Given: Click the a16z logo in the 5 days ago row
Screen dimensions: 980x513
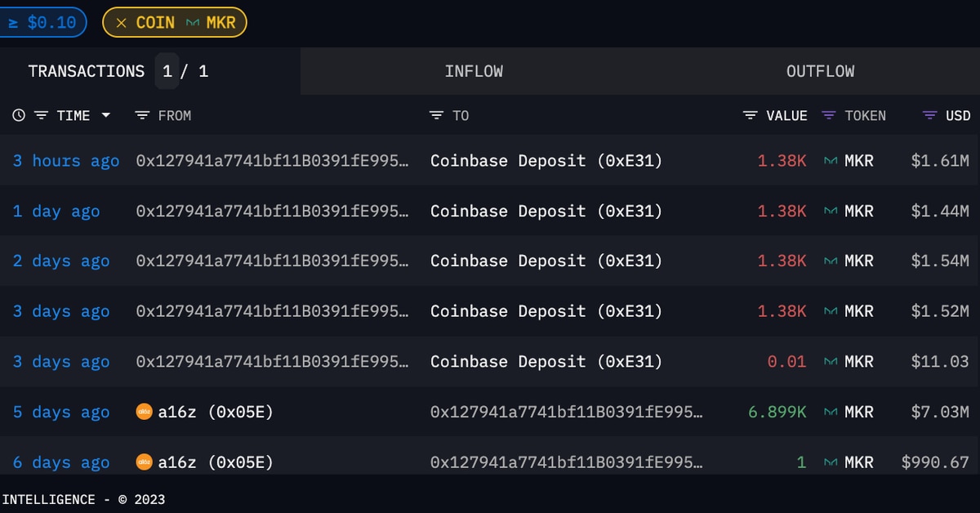Looking at the screenshot, I should coord(144,413).
